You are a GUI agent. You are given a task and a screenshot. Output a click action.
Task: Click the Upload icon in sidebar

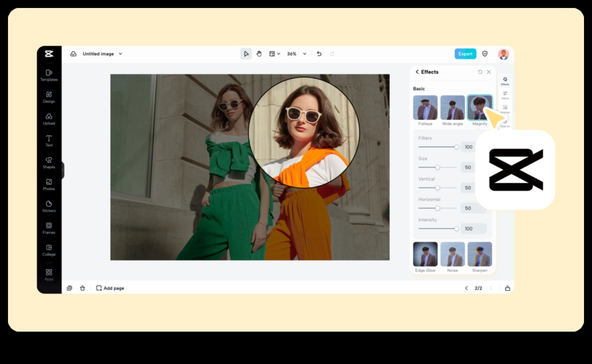[49, 119]
